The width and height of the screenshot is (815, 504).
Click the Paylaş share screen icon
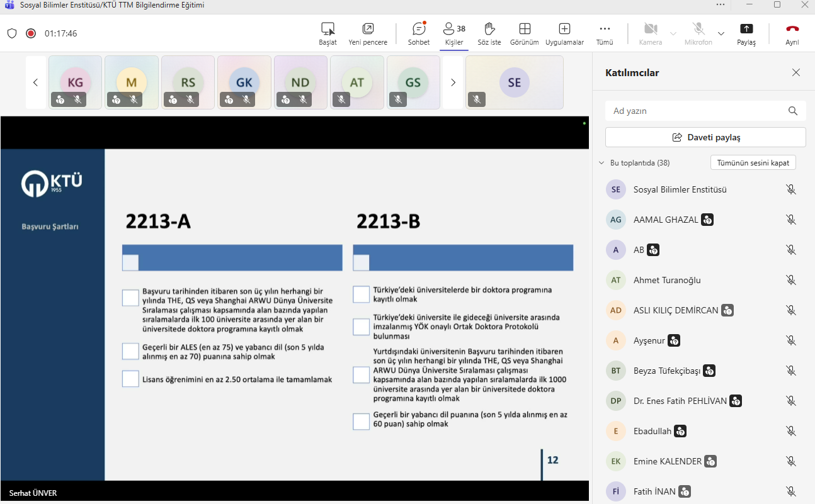[746, 30]
